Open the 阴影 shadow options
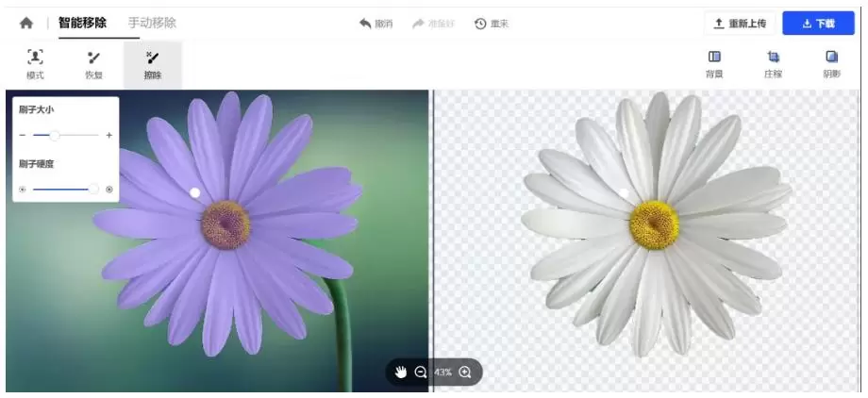The image size is (868, 398). [831, 64]
